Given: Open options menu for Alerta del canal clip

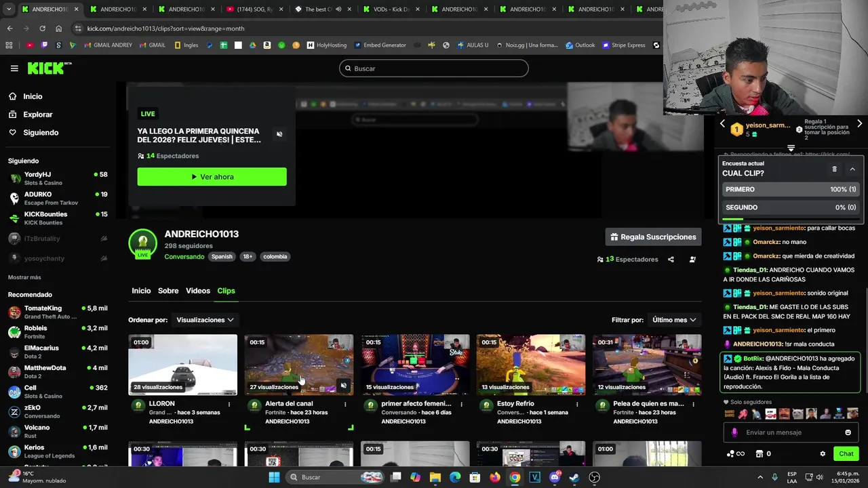Looking at the screenshot, I should [x=345, y=405].
